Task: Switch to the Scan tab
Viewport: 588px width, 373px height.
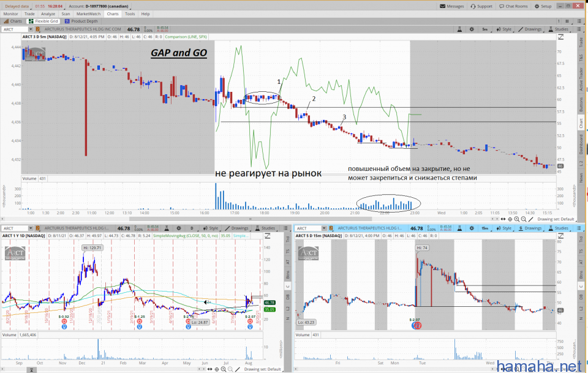Action: pyautogui.click(x=66, y=14)
